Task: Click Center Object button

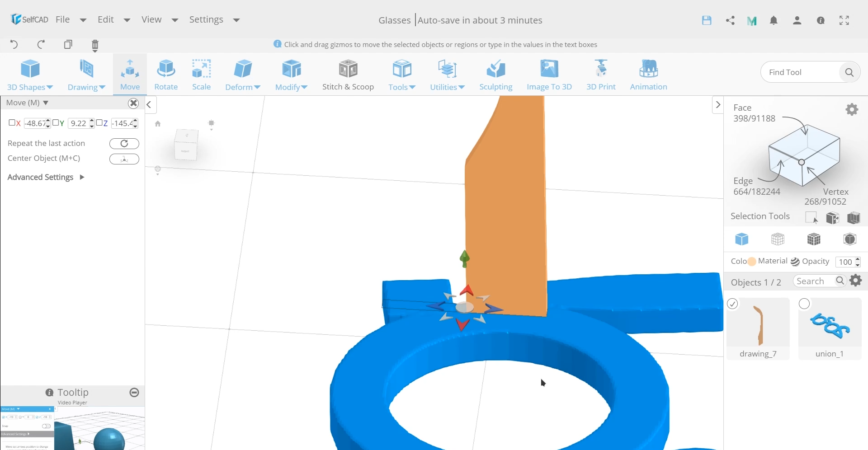Action: [124, 159]
